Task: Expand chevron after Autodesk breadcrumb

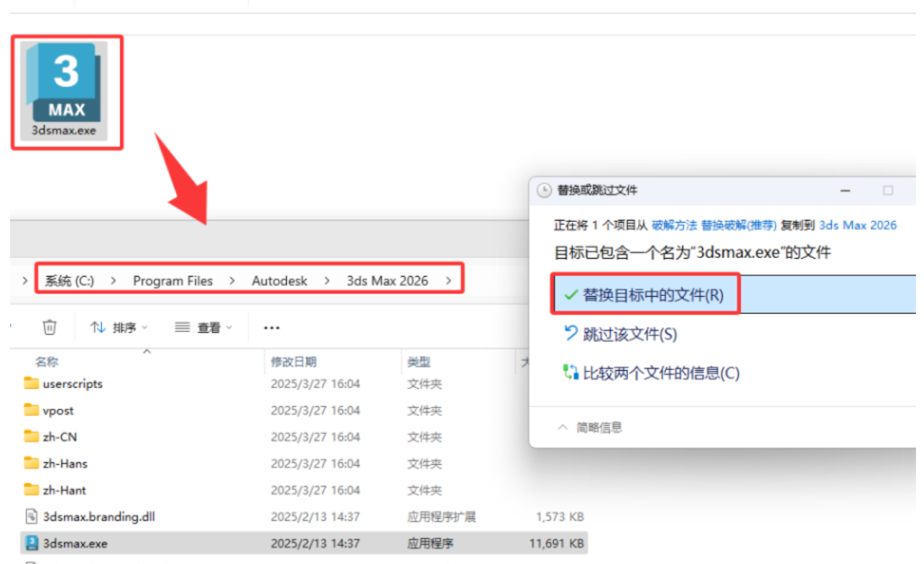Action: pos(327,282)
